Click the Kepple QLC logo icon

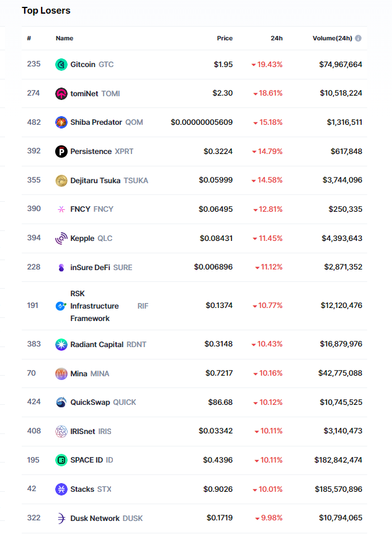click(61, 238)
